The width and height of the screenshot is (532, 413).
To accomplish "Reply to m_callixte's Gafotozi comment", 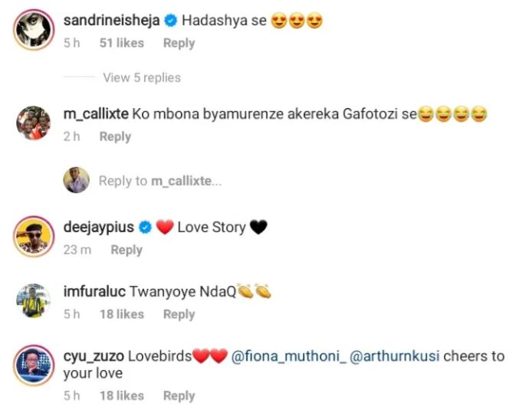I will tap(115, 136).
